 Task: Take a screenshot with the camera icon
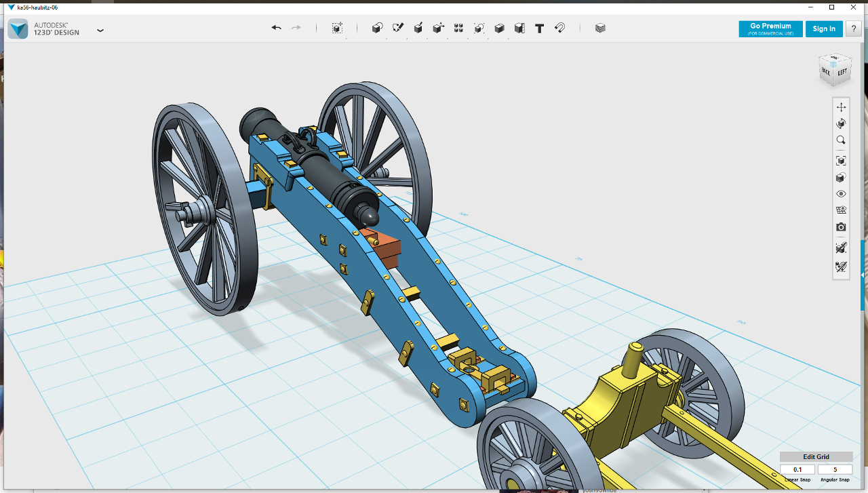click(x=841, y=227)
